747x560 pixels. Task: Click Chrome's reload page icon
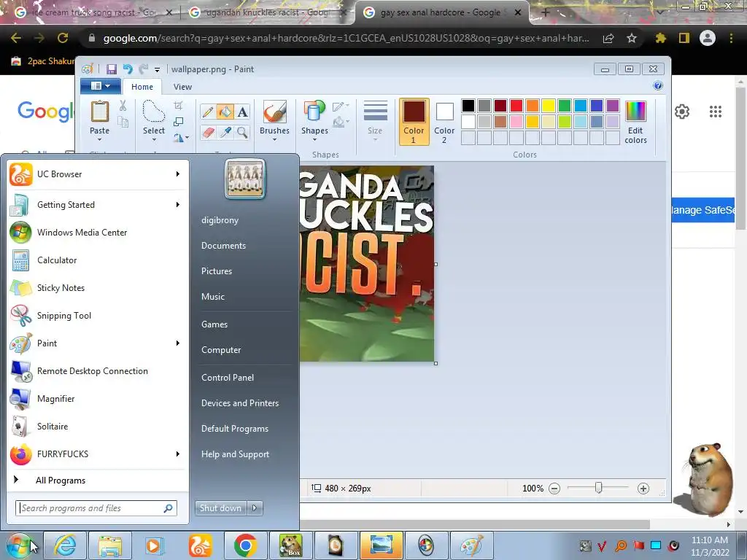[x=63, y=38]
